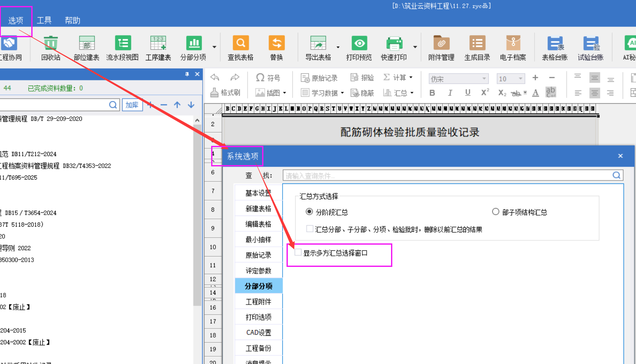Viewport: 636px width, 364px height.
Task: Open 附件管理 attachment manager
Action: coord(441,48)
